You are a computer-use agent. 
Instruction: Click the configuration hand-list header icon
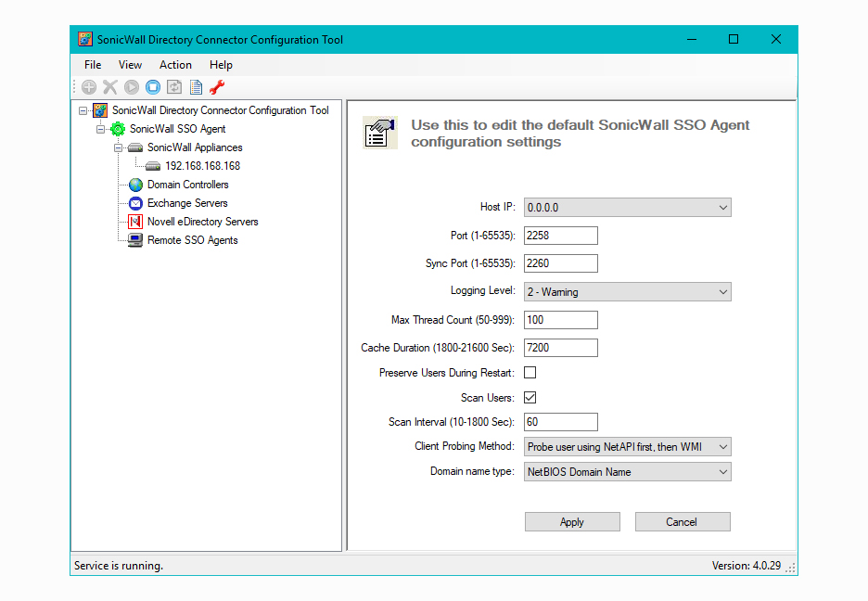click(x=380, y=133)
